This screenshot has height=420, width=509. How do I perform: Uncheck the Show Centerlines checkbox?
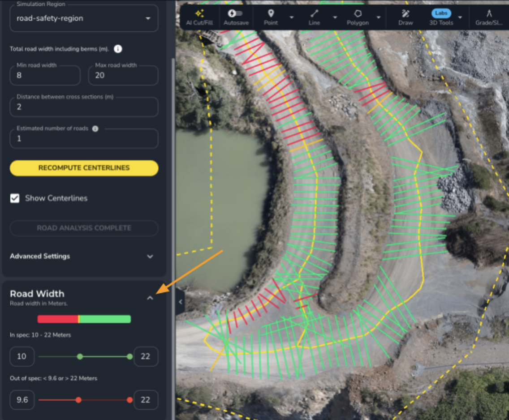(15, 198)
